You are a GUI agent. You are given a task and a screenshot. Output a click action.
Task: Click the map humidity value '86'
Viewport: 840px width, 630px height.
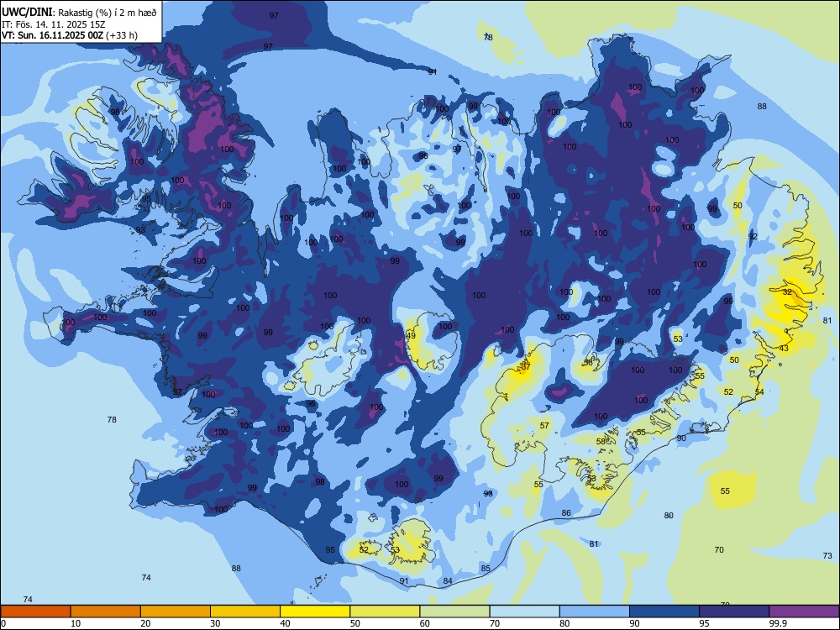[566, 512]
